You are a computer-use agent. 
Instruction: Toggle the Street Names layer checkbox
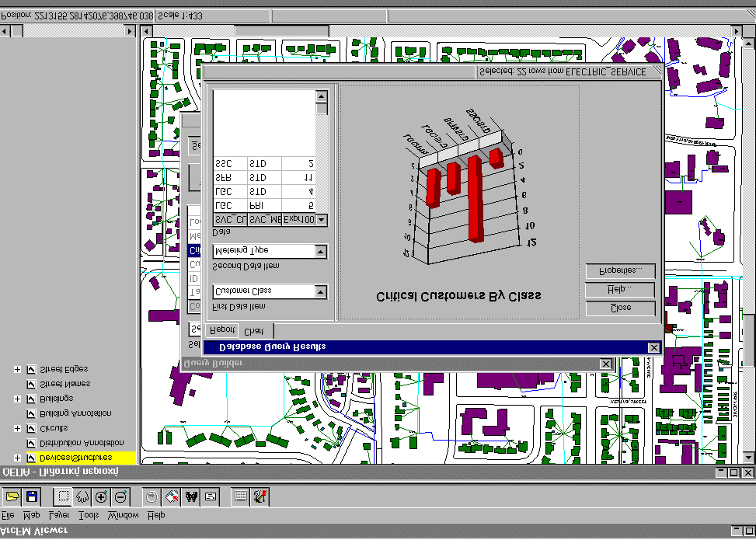[x=31, y=385]
